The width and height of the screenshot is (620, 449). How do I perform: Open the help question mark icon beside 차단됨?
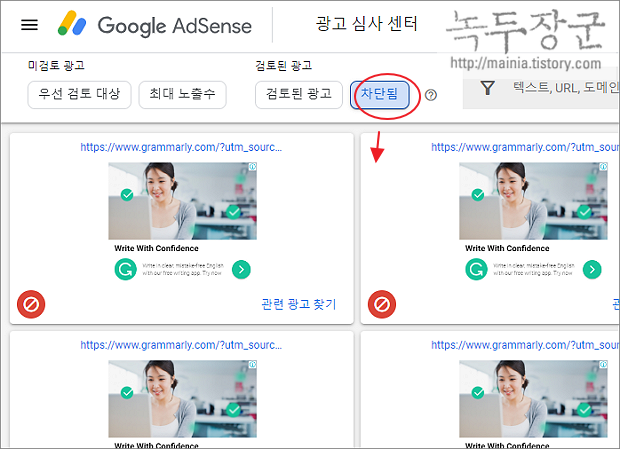(431, 95)
